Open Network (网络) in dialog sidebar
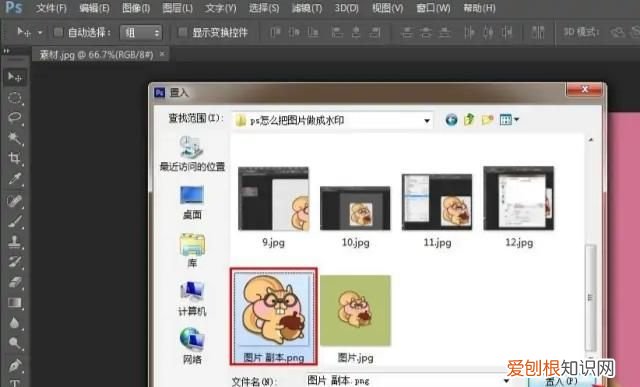640x387 pixels. coord(192,346)
